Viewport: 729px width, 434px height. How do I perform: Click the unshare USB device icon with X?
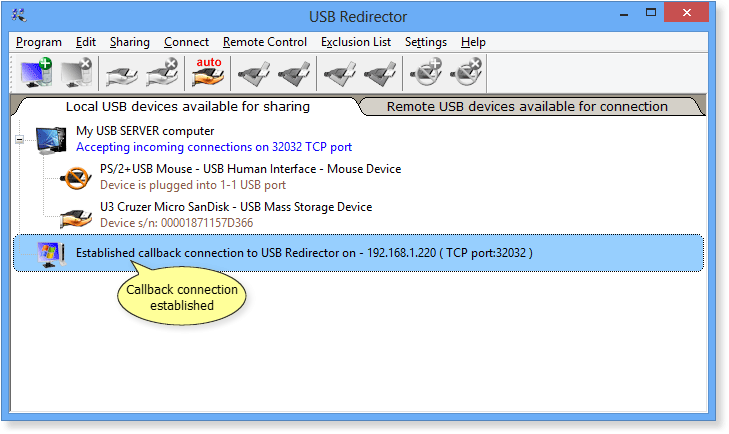[x=162, y=73]
